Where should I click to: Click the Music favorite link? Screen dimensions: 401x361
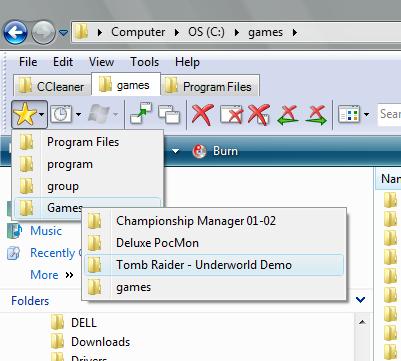(x=46, y=231)
